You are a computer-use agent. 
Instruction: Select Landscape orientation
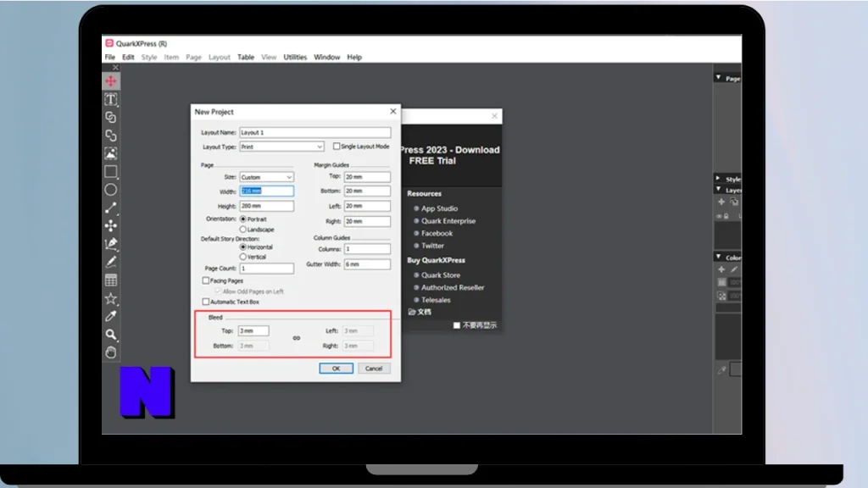(243, 229)
